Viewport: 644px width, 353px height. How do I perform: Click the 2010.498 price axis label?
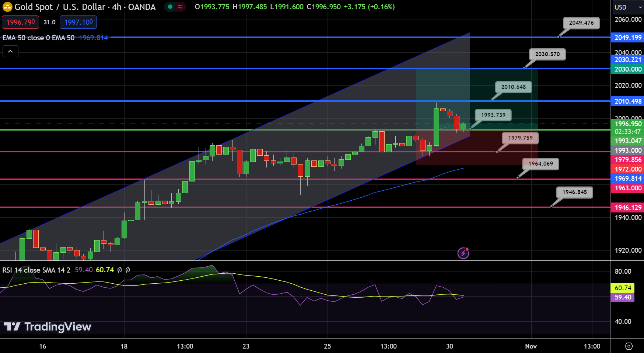click(x=628, y=101)
